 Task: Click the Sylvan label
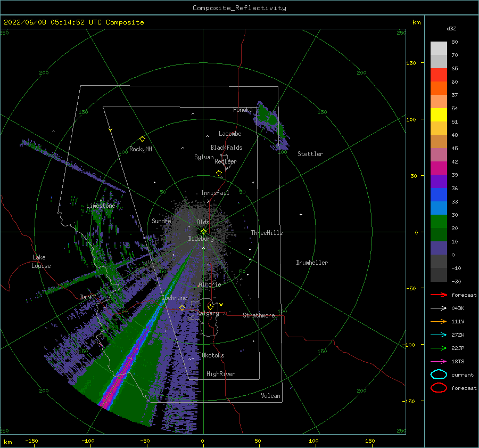tap(204, 157)
